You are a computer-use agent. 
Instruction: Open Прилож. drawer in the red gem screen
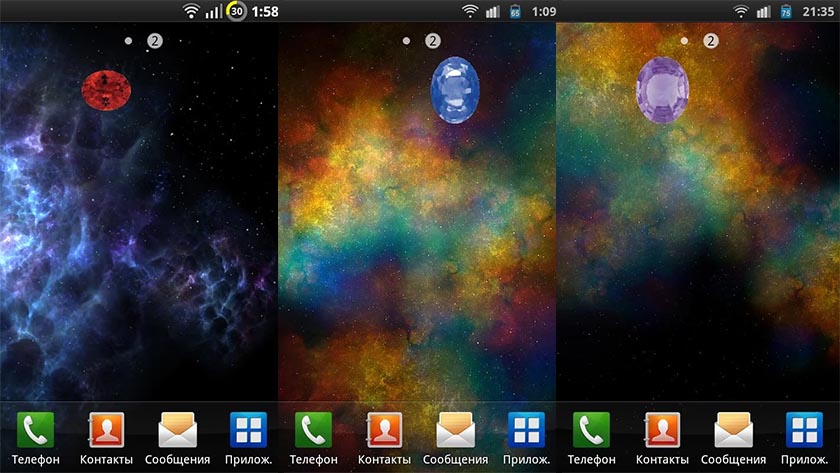click(248, 430)
